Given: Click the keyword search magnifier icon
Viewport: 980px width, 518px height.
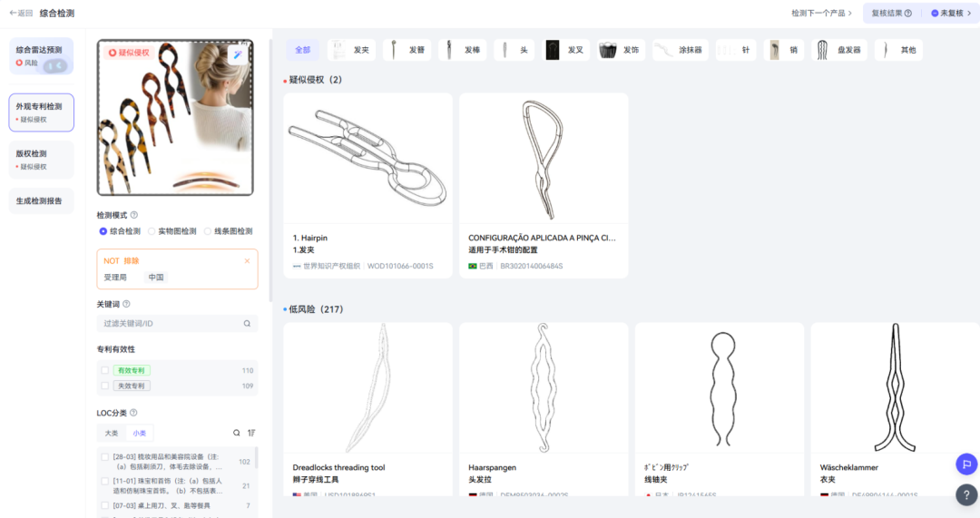Looking at the screenshot, I should [247, 324].
